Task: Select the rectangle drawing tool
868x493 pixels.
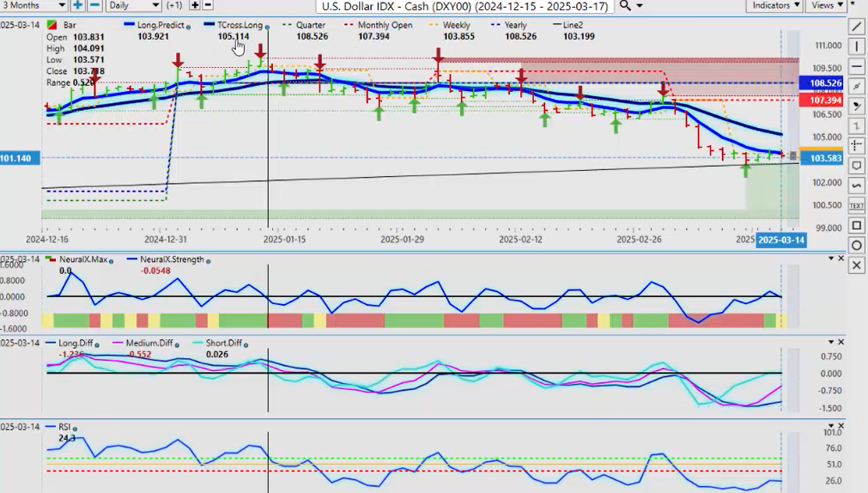Action: 857,226
